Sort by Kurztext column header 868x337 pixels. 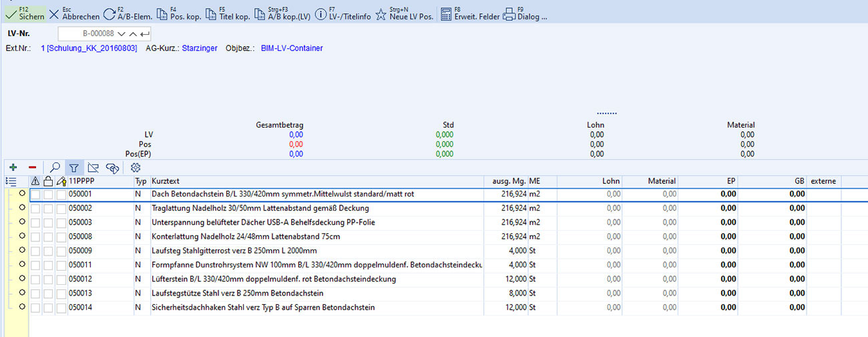(316, 181)
